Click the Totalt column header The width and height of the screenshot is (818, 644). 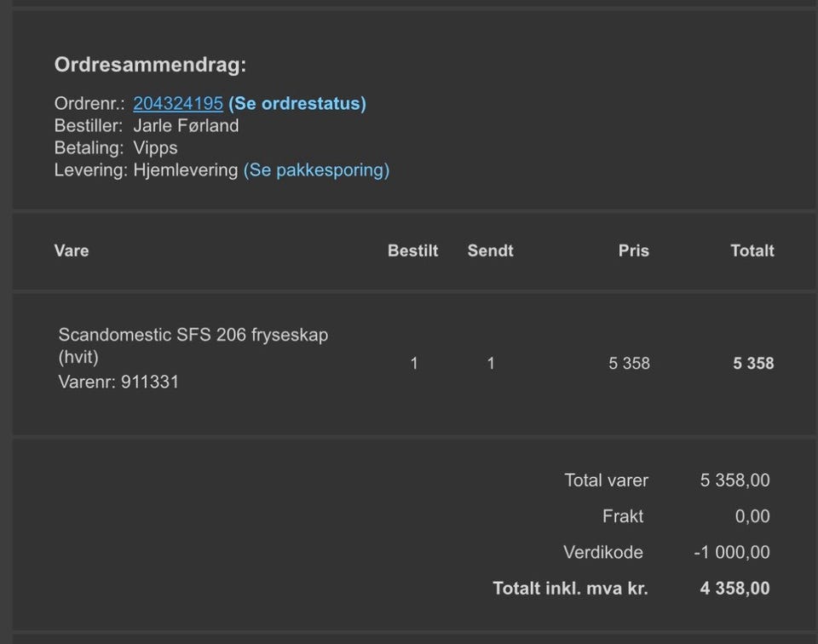[752, 250]
